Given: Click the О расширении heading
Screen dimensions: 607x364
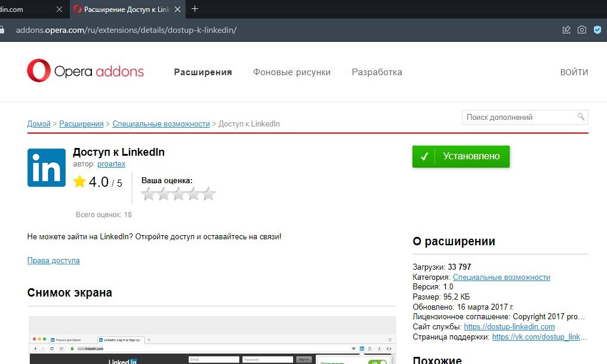Looking at the screenshot, I should (454, 241).
